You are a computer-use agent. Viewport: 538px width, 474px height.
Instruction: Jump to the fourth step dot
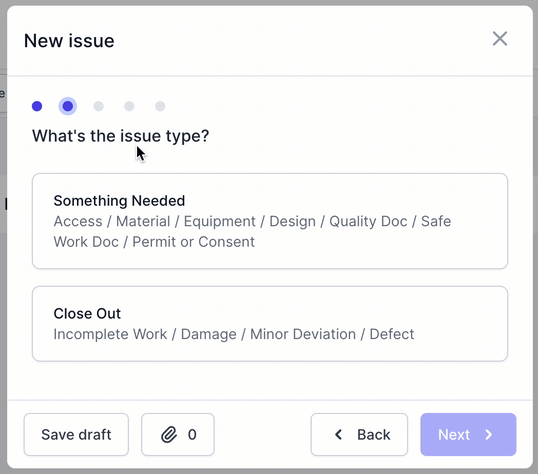(129, 106)
